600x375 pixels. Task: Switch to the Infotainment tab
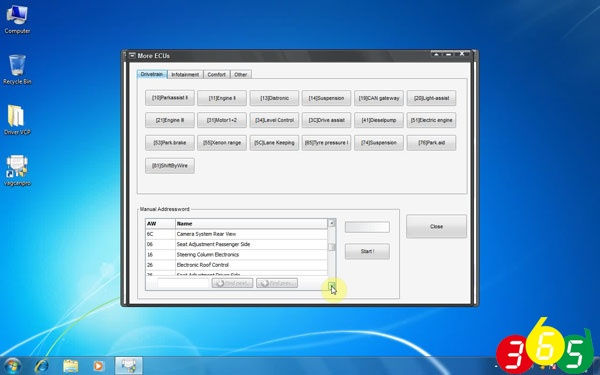(x=185, y=75)
